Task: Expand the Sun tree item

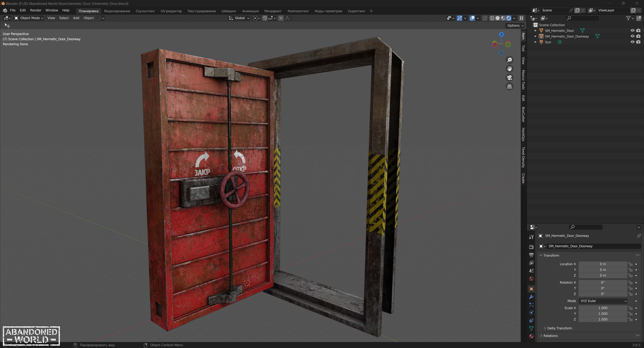Action: [535, 42]
